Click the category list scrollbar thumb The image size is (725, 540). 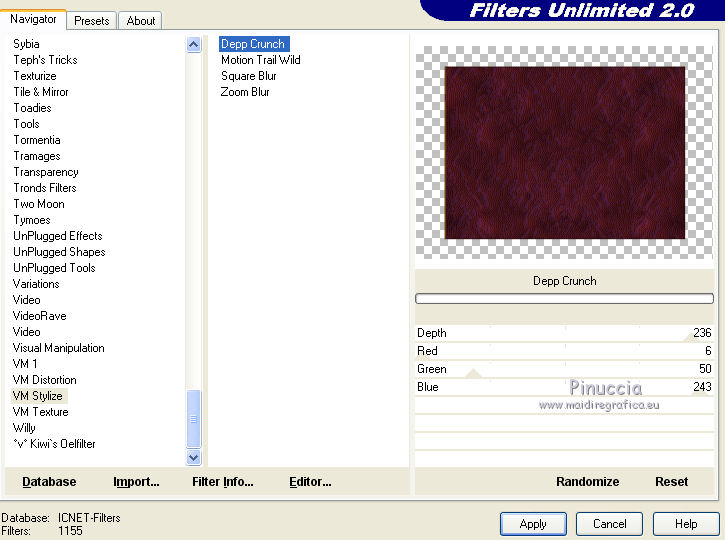coord(193,418)
